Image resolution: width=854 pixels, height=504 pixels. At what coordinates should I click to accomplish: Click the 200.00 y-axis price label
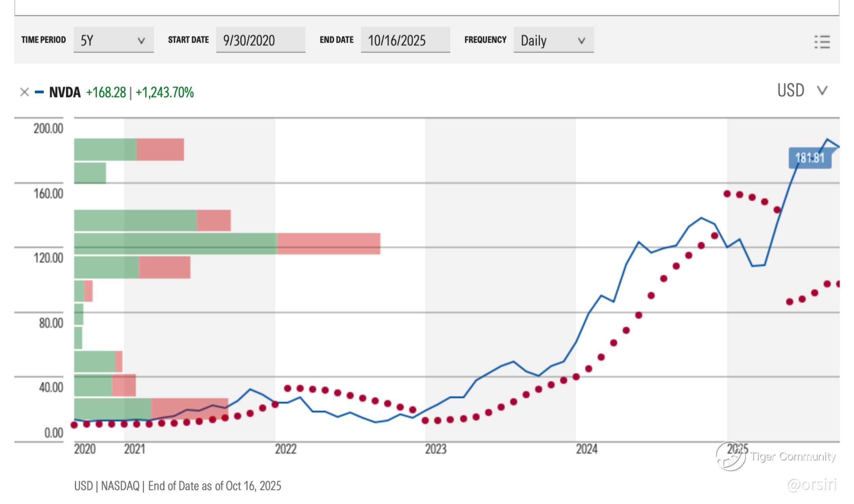click(48, 129)
